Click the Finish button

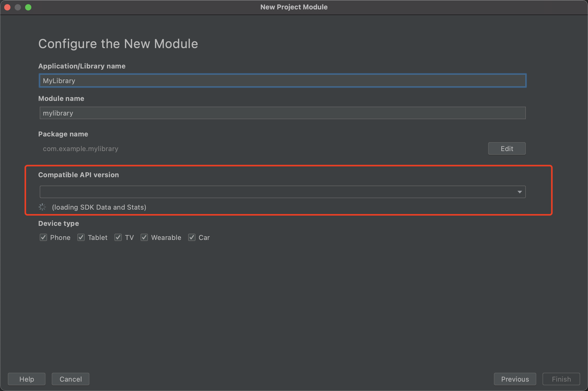[561, 379]
